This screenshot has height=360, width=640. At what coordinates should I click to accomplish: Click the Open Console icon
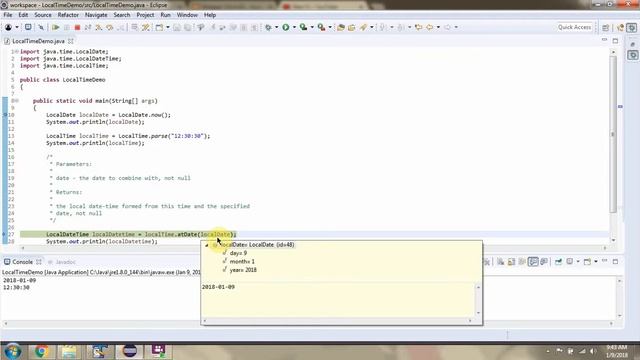tap(587, 262)
